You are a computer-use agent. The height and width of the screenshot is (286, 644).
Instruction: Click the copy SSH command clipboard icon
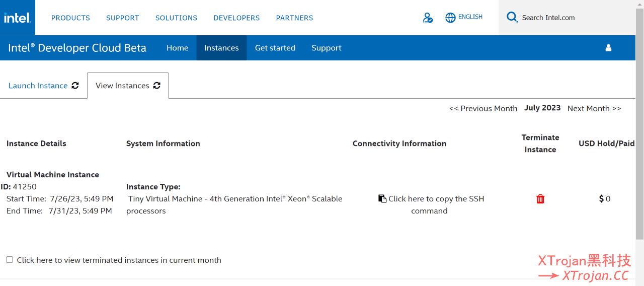(x=382, y=199)
